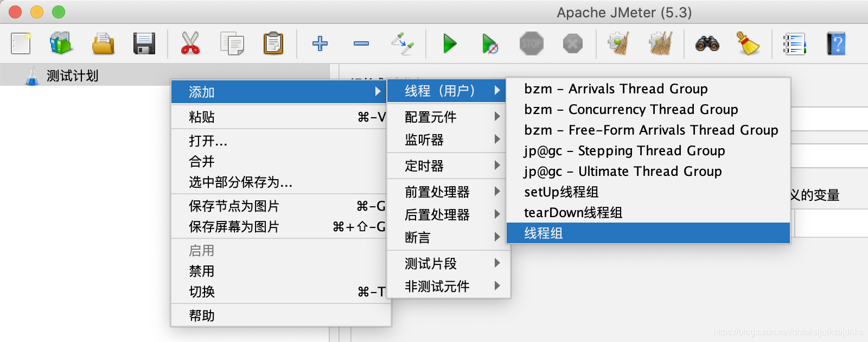Select the 测试计划 tree node

[x=72, y=75]
